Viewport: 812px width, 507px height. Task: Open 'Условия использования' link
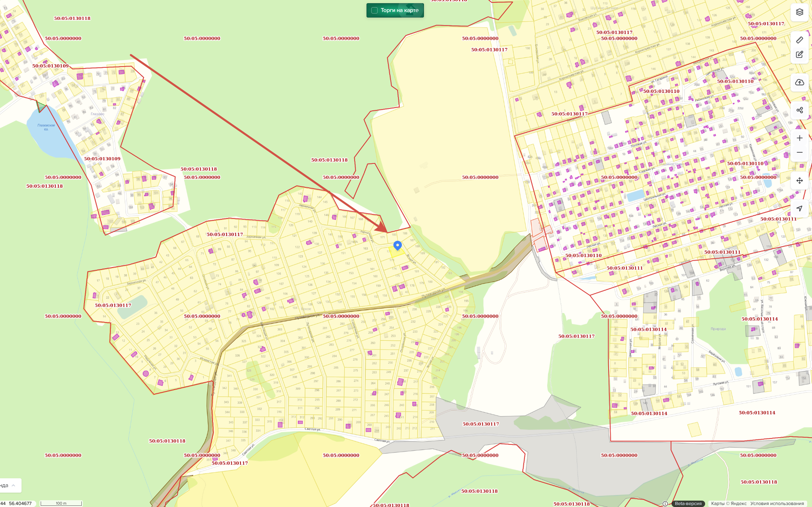(777, 503)
